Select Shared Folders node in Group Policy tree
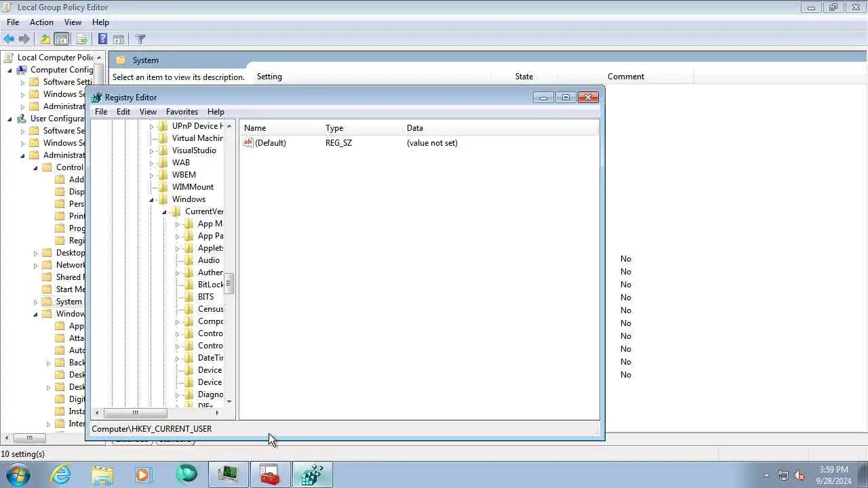 pos(69,277)
